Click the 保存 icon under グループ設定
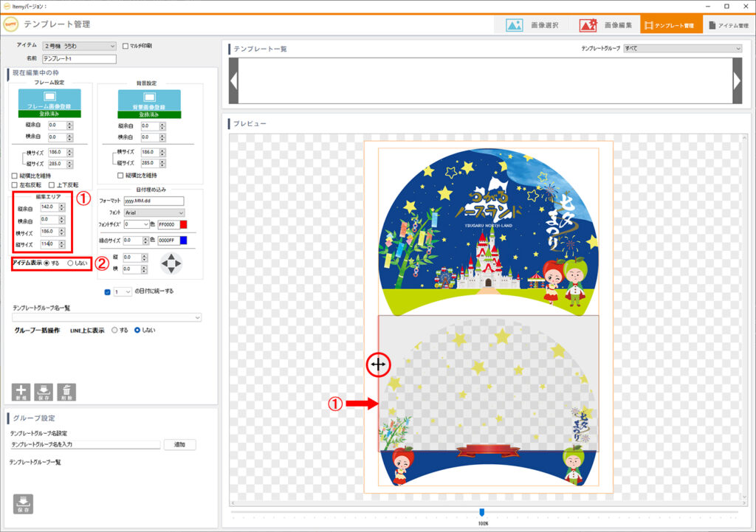Image resolution: width=756 pixels, height=532 pixels. [x=23, y=503]
